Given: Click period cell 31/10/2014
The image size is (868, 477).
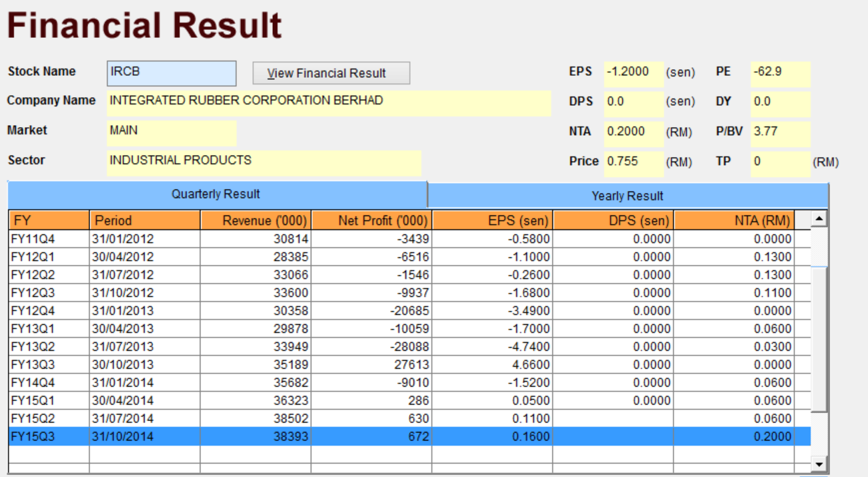Looking at the screenshot, I should coord(144,436).
